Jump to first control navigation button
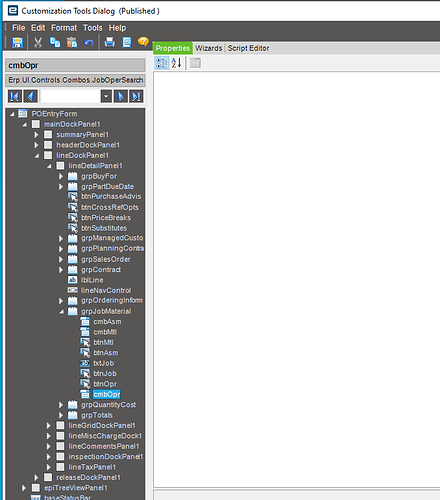This screenshot has width=440, height=500. pos(15,96)
